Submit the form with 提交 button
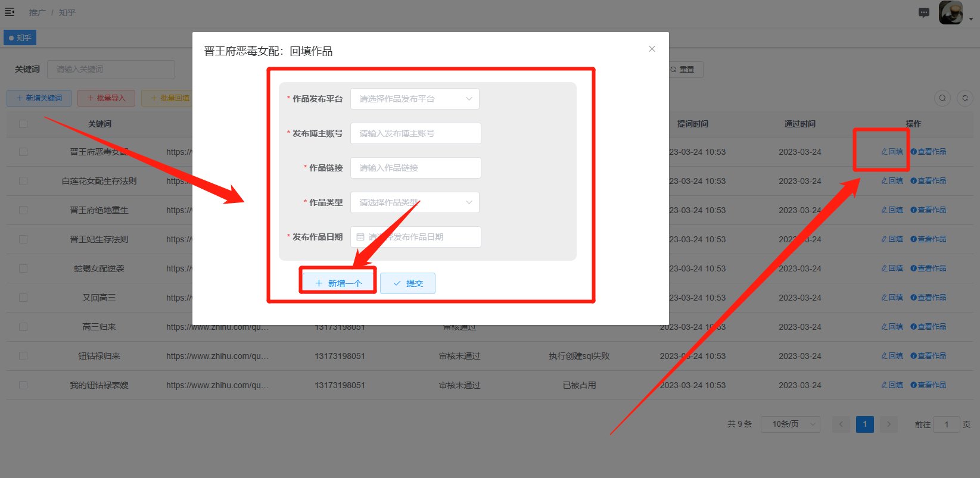The width and height of the screenshot is (980, 478). 407,283
